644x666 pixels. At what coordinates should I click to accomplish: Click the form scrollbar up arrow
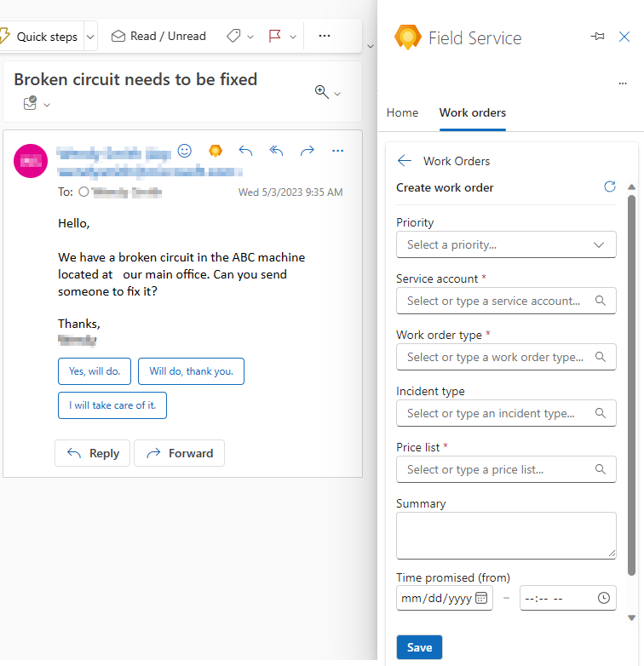click(632, 187)
